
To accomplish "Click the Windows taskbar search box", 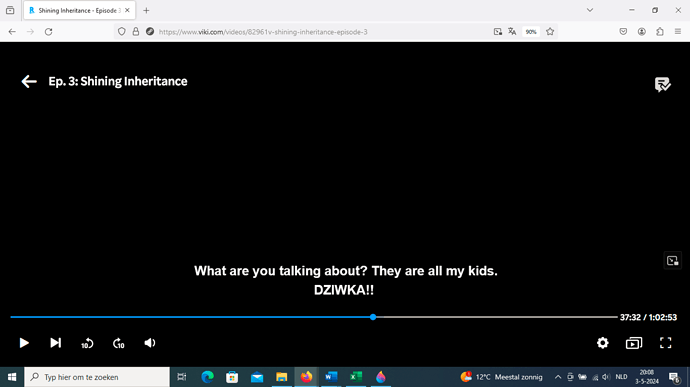I will tap(97, 377).
